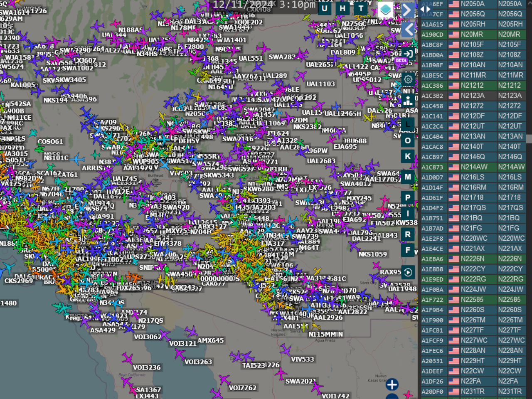532x399 pixels.
Task: Toggle the F follow button
Action: 408,250
